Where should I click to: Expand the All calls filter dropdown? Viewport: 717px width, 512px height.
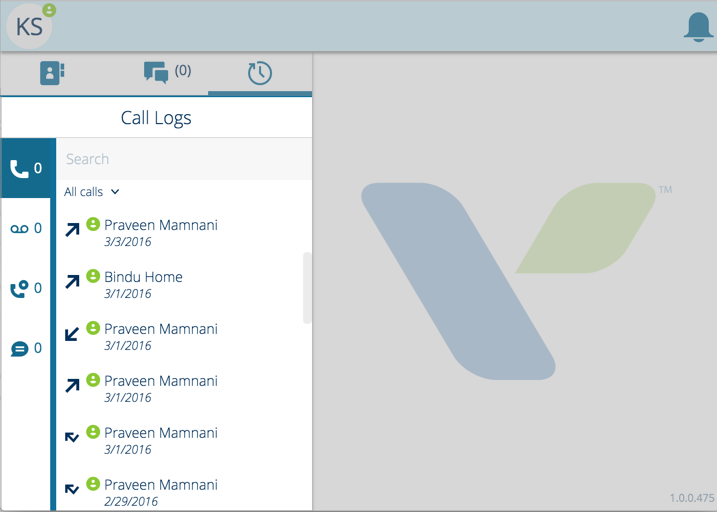pyautogui.click(x=91, y=192)
